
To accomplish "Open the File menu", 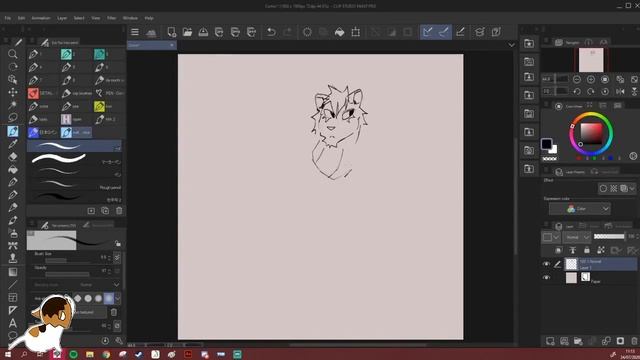I will pyautogui.click(x=8, y=18).
